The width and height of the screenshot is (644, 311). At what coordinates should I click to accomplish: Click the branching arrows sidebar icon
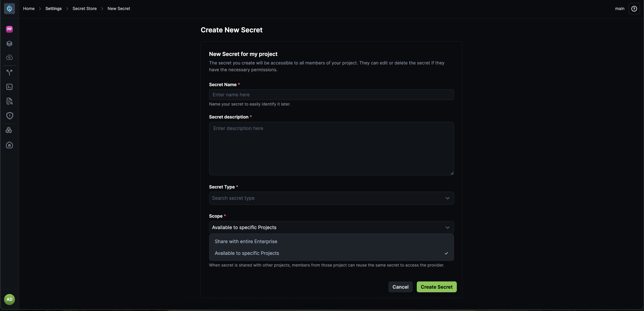pos(10,73)
